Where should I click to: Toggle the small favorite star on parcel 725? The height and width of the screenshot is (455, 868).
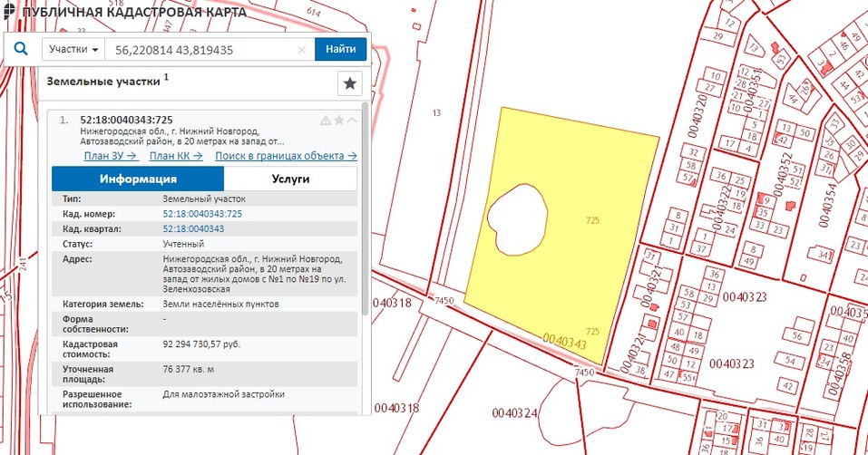(339, 120)
